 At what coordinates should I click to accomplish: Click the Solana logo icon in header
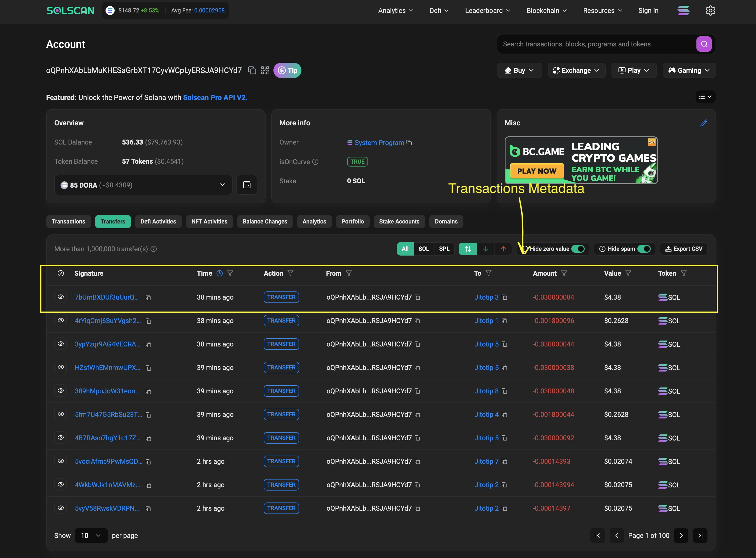[x=684, y=11]
